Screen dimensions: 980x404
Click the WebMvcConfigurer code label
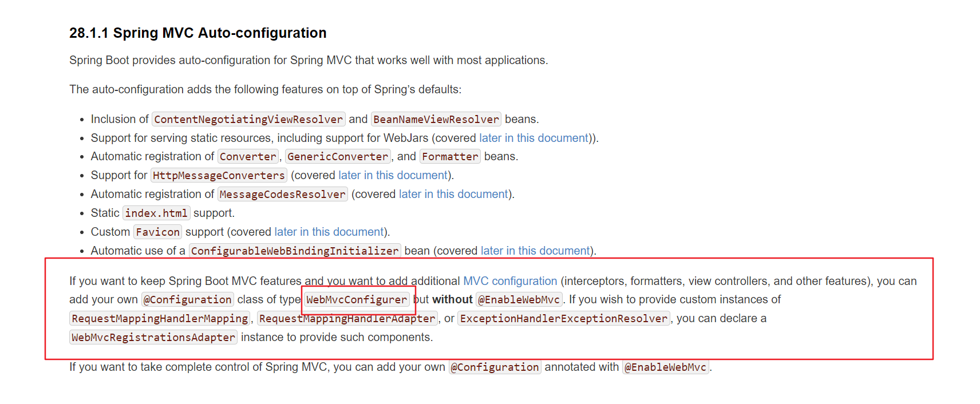tap(357, 299)
